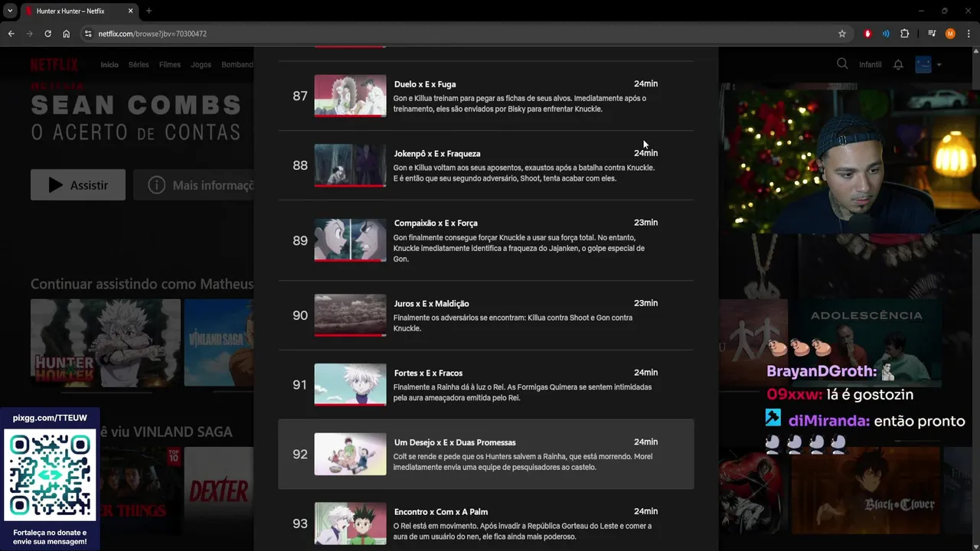This screenshot has height=551, width=980.
Task: Click the title 'Fortes x E x Fracos'
Action: coord(429,373)
